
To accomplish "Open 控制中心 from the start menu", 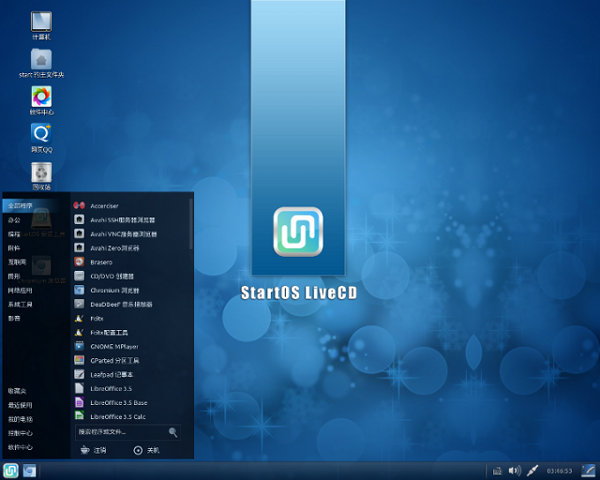I will click(20, 433).
